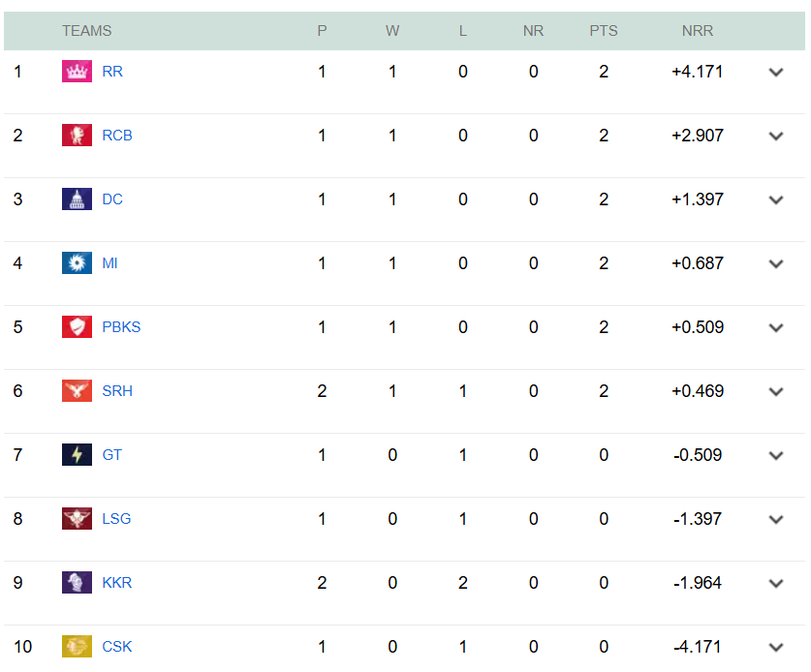Image resolution: width=811 pixels, height=672 pixels.
Task: Expand the SRH row details chevron
Action: [775, 391]
